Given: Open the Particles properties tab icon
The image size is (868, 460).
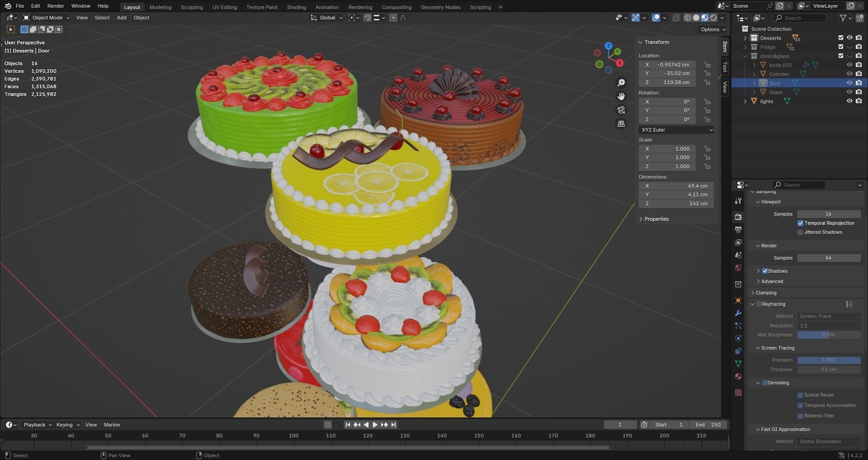Looking at the screenshot, I should [738, 326].
